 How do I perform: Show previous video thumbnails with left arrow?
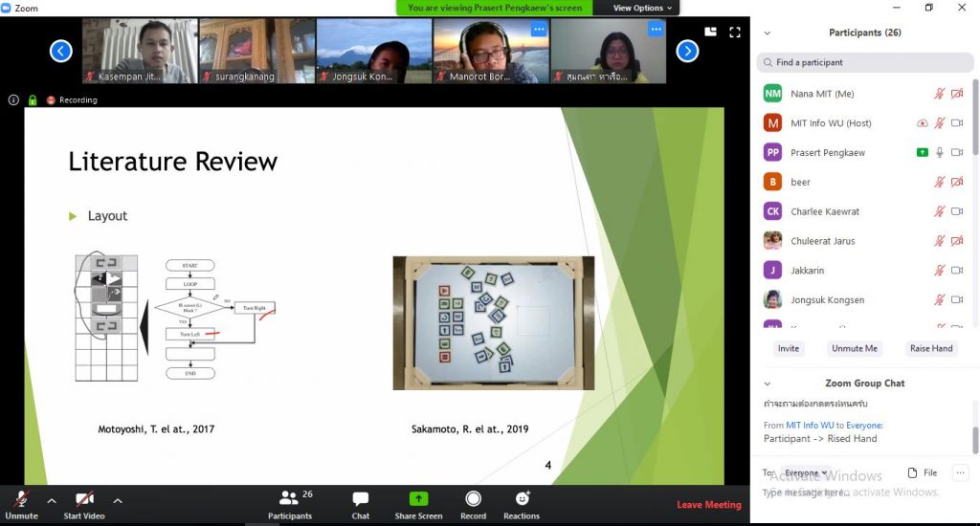[x=61, y=52]
